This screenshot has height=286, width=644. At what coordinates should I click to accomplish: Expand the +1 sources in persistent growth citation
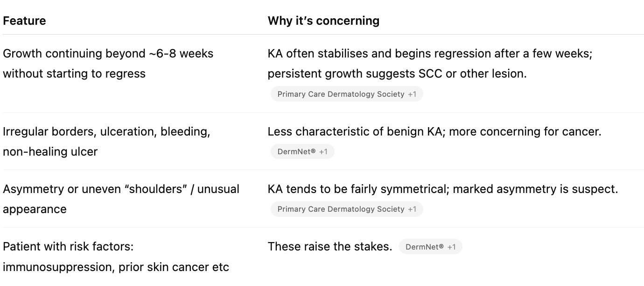pyautogui.click(x=412, y=94)
